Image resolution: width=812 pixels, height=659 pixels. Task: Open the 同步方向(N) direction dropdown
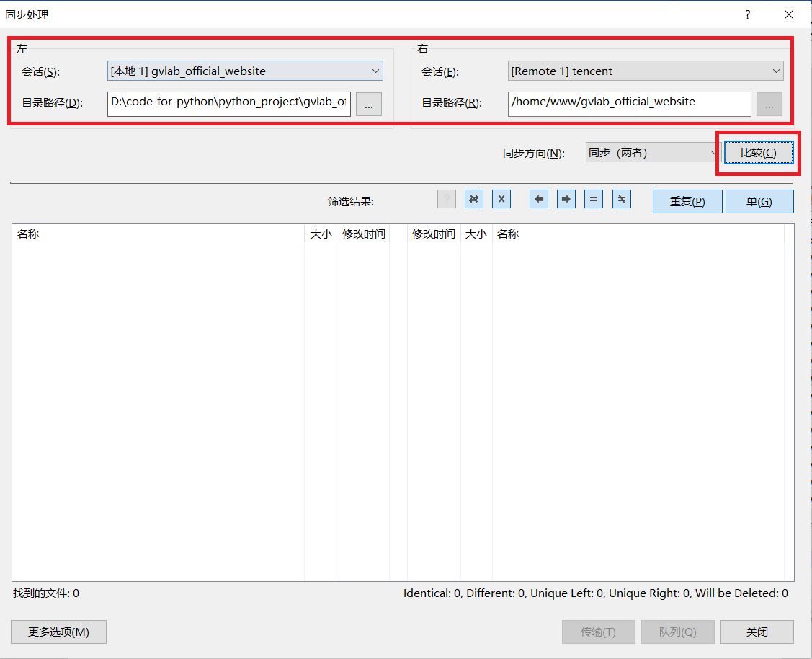[653, 152]
